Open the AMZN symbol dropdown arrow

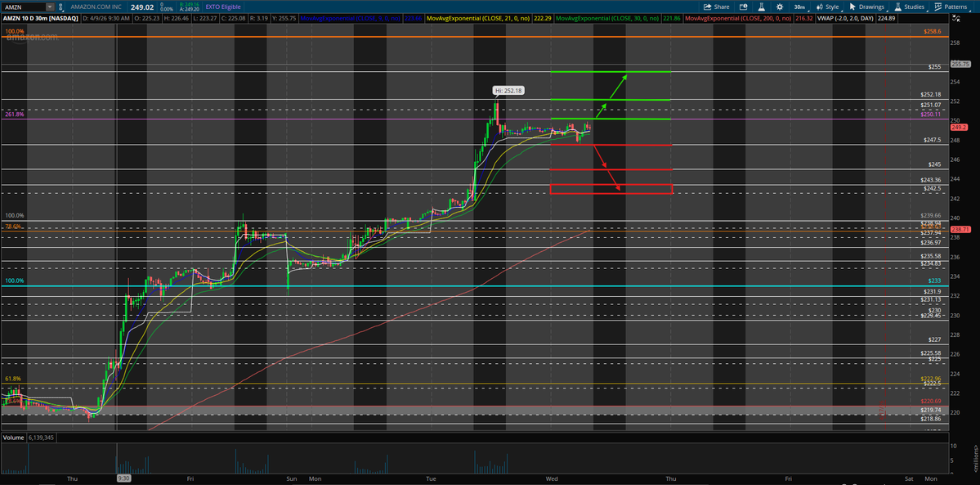49,7
